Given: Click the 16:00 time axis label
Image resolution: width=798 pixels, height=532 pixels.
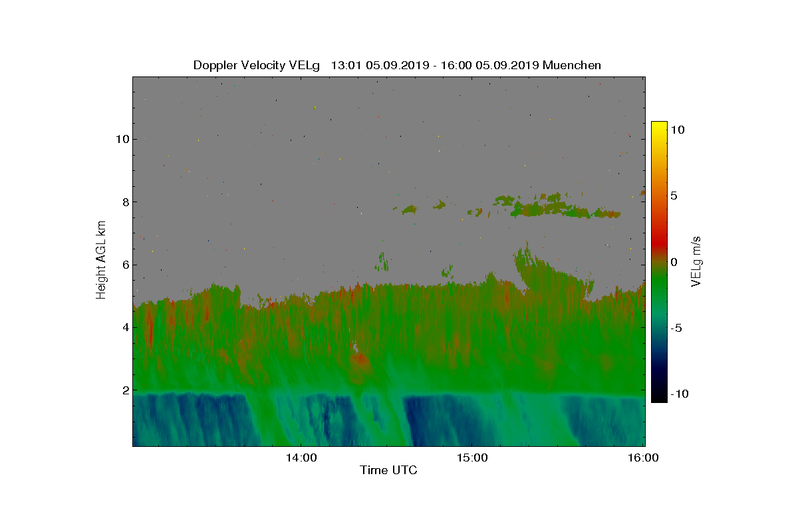Looking at the screenshot, I should click(x=644, y=458).
